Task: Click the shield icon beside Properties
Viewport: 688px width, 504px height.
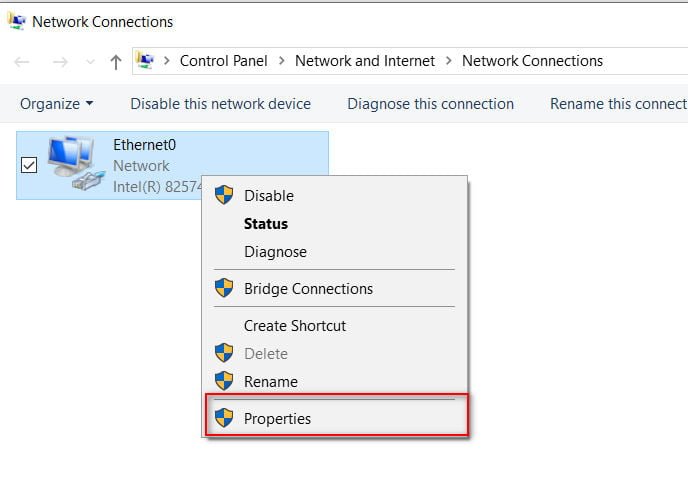Action: pos(224,418)
